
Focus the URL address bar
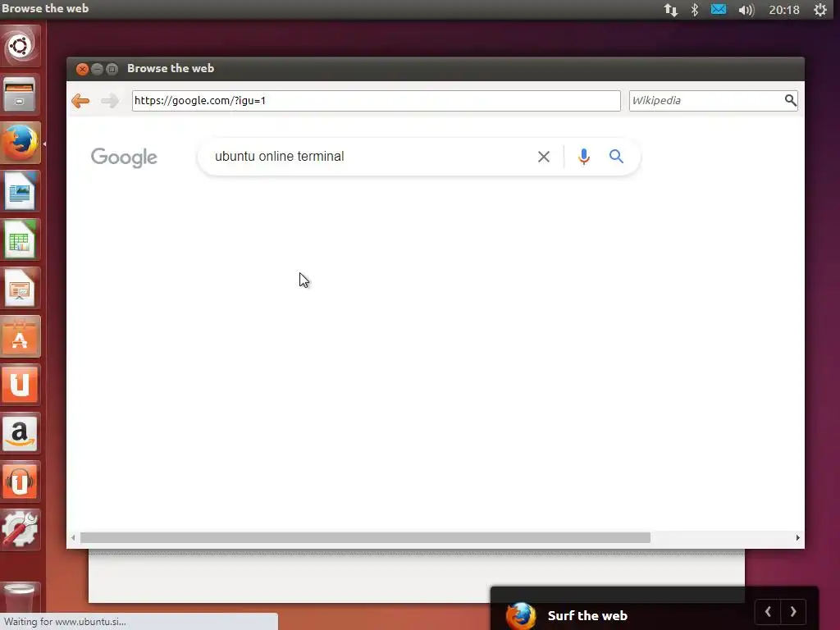[x=376, y=101]
